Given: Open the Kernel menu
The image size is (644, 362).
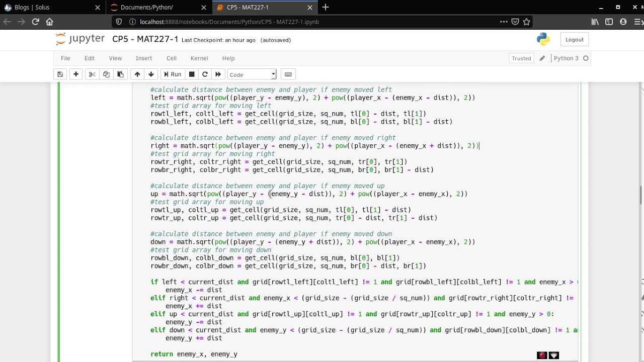Looking at the screenshot, I should coord(199,58).
